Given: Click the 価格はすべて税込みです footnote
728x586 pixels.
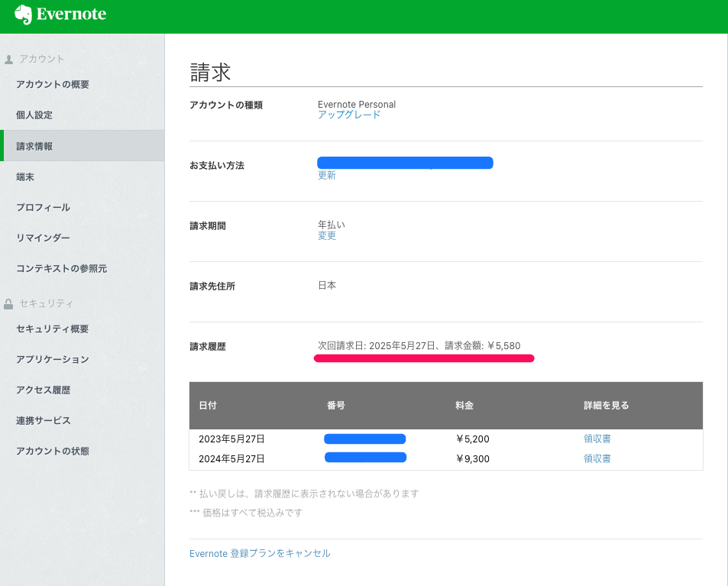Looking at the screenshot, I should point(246,513).
